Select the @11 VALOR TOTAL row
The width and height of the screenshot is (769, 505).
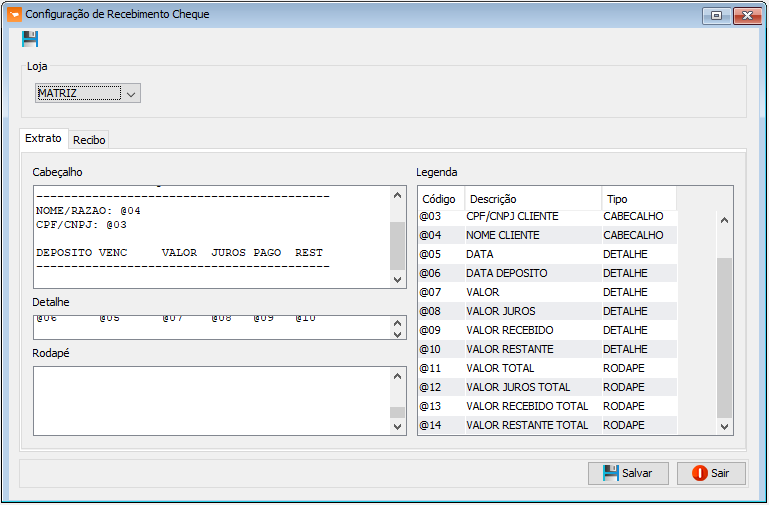coord(547,368)
